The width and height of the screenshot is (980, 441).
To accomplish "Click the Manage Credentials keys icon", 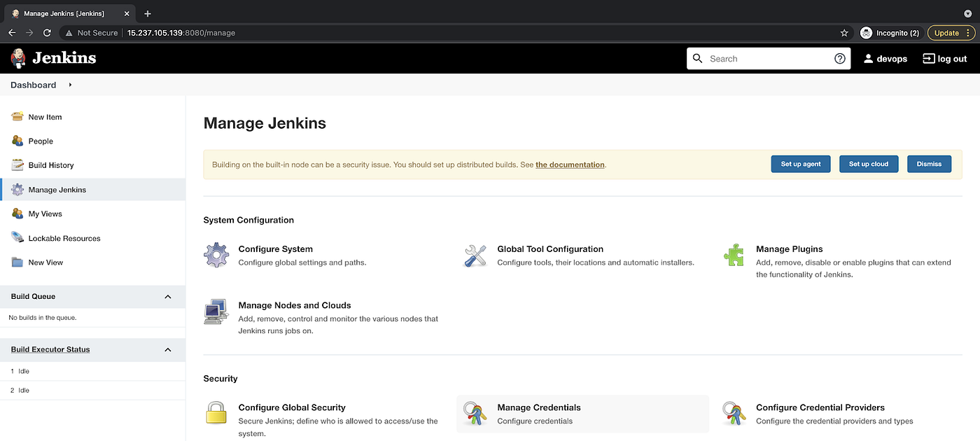I will [x=475, y=413].
